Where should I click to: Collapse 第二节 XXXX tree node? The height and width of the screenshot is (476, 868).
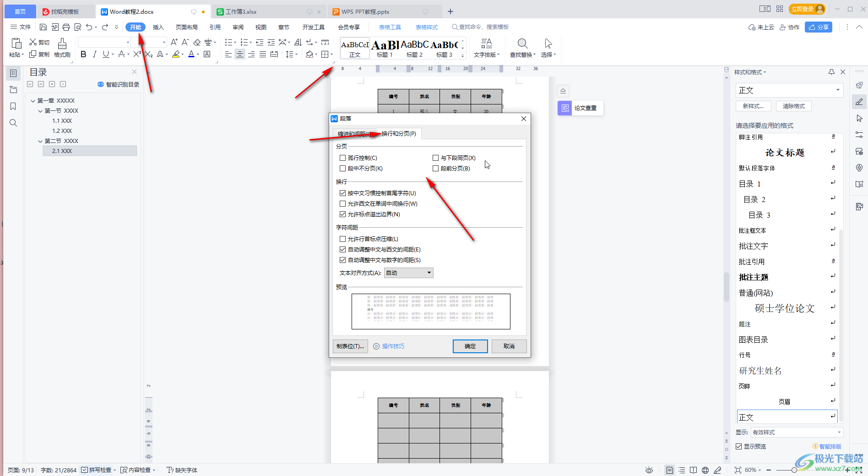point(40,141)
